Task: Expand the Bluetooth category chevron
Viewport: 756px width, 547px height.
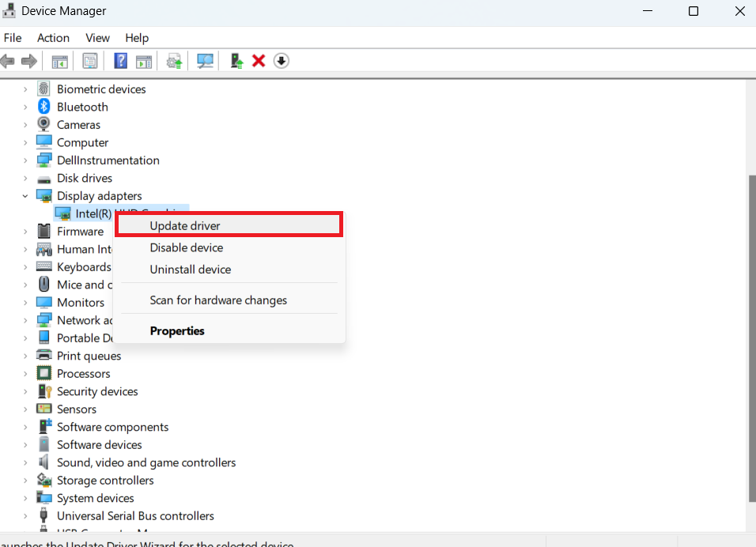Action: tap(25, 107)
